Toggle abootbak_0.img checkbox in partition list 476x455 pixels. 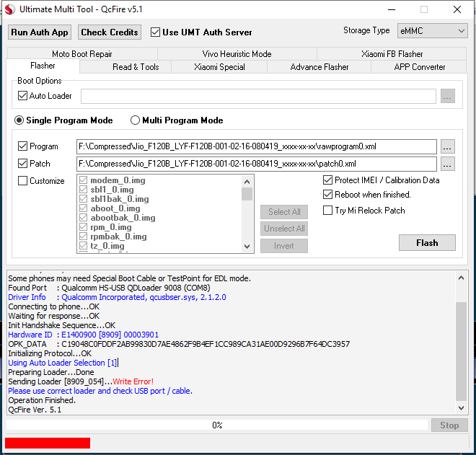coord(83,218)
